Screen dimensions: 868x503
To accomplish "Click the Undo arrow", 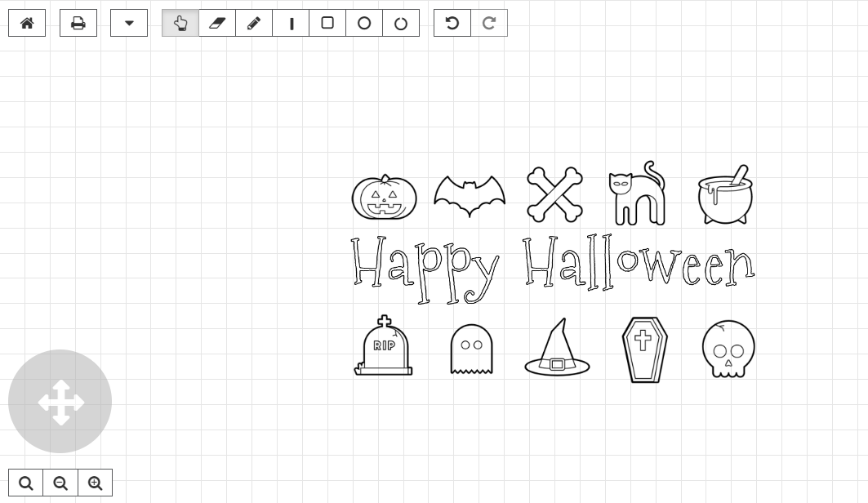I will pos(452,23).
